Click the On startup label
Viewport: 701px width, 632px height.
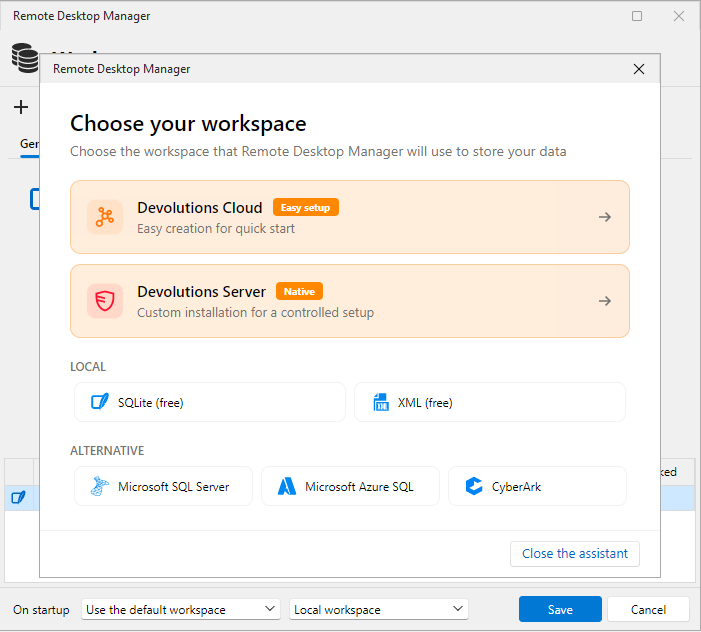(41, 610)
